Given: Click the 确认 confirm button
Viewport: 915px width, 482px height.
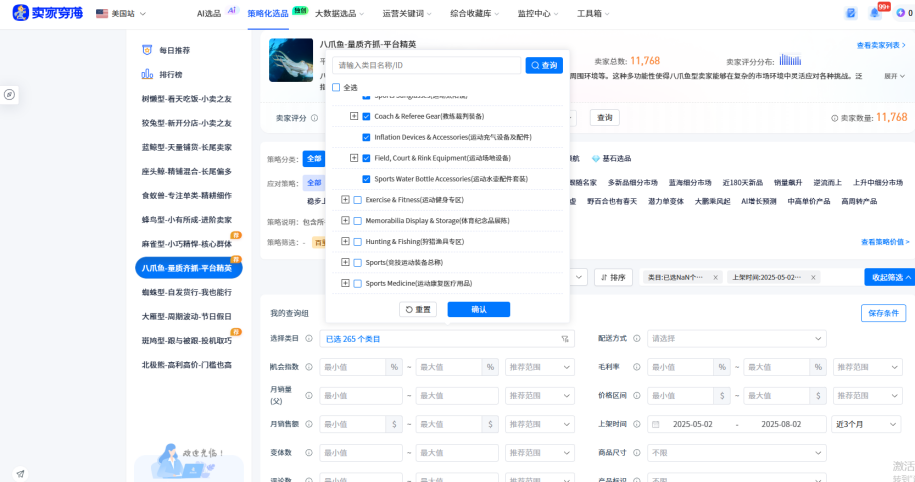Looking at the screenshot, I should point(479,309).
